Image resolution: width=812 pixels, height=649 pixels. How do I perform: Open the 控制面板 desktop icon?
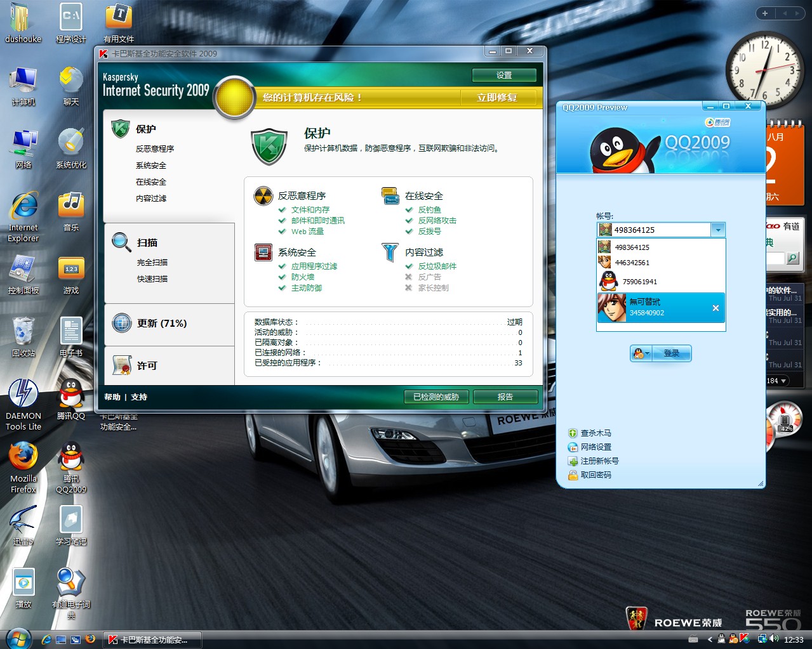(x=23, y=274)
